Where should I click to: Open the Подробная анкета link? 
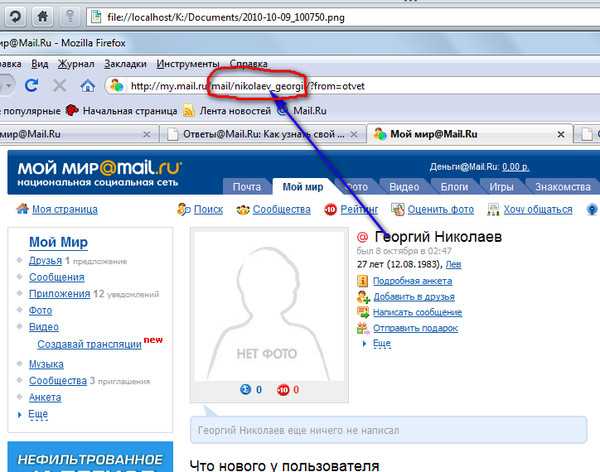click(x=412, y=281)
